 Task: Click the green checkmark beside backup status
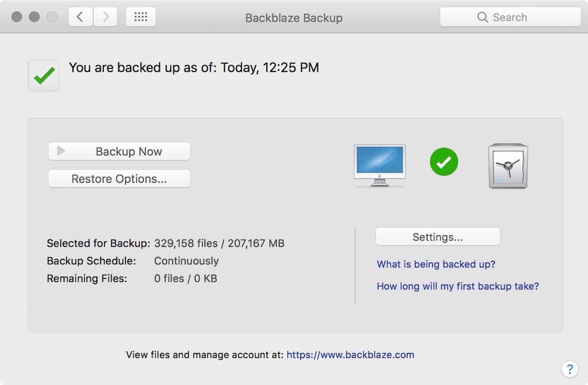click(44, 75)
